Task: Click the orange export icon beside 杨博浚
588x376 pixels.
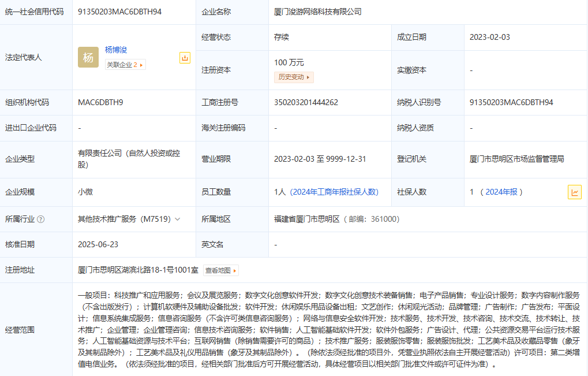Action: [x=185, y=58]
